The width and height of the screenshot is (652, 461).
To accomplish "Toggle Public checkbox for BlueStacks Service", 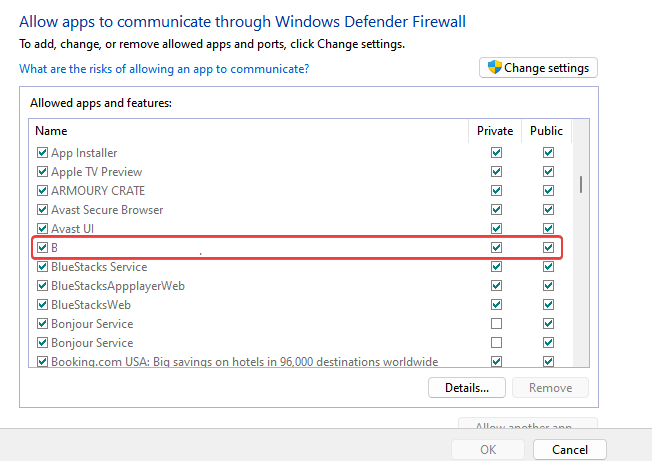I will [548, 266].
